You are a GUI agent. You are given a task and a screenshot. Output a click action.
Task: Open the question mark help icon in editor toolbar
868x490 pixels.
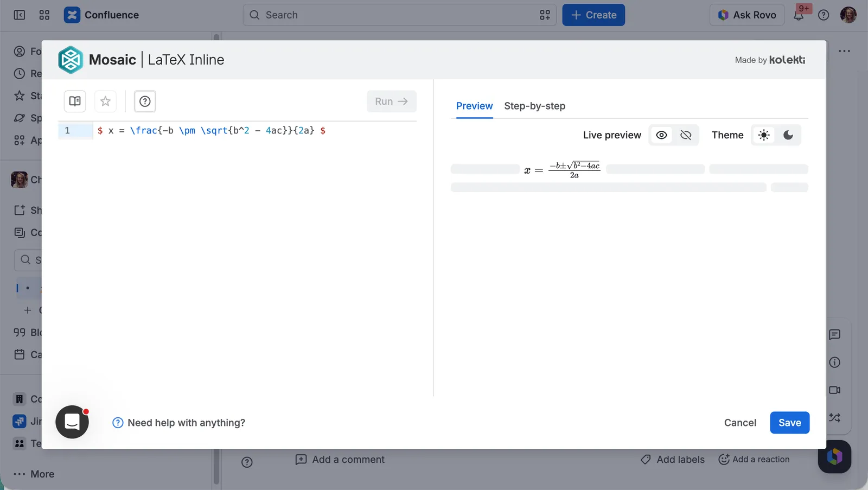pos(145,101)
